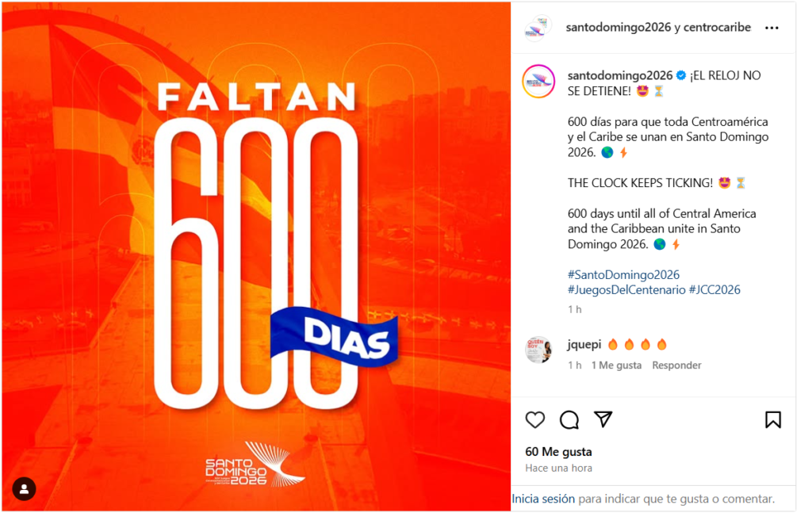Open the #JuegosDelCentenario hashtag

pyautogui.click(x=626, y=290)
